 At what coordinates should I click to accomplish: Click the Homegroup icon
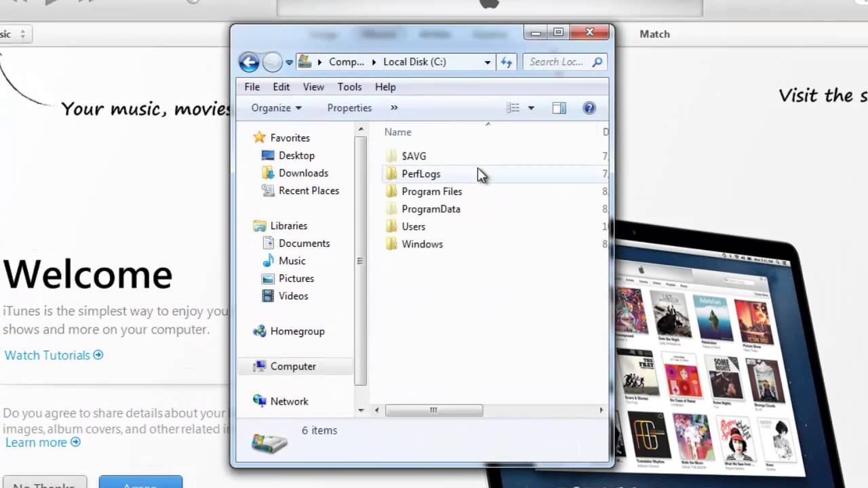[x=259, y=331]
